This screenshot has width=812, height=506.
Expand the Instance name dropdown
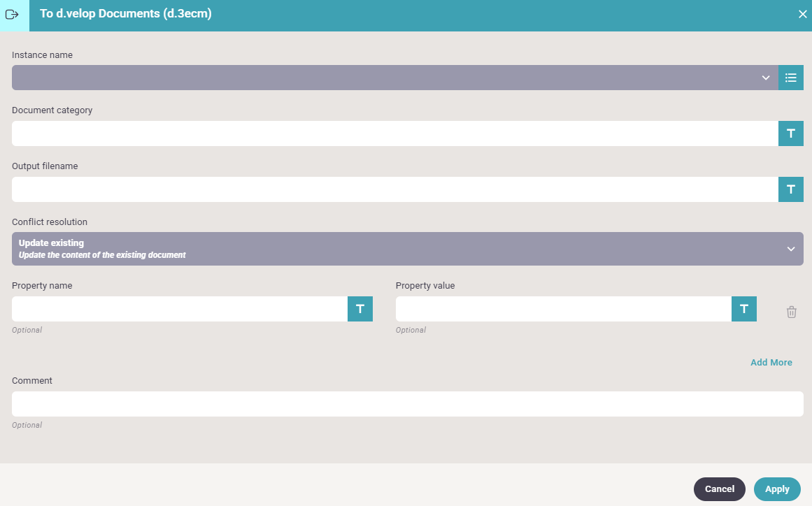394,78
